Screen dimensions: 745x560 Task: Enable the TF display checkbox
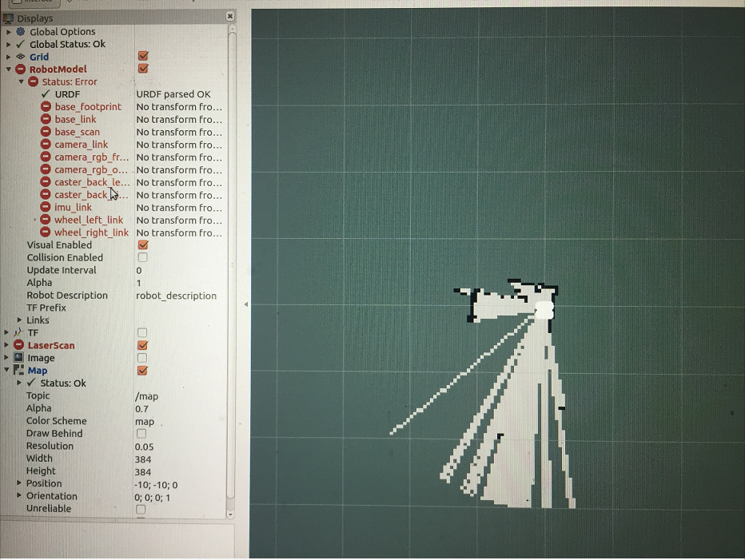[141, 332]
